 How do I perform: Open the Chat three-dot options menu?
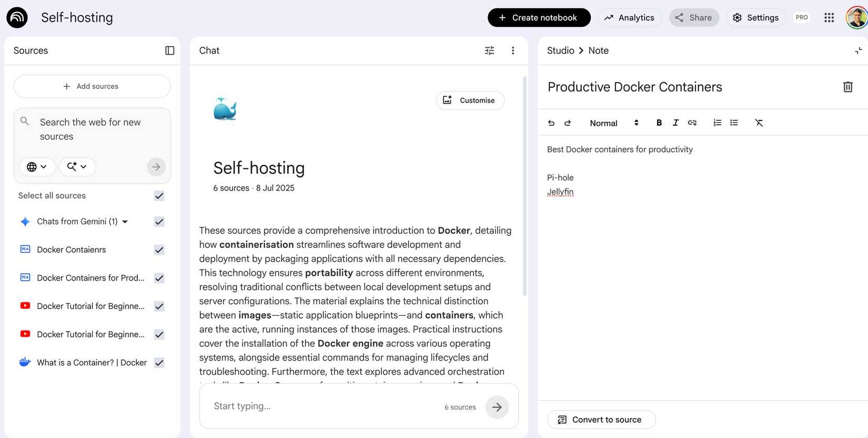[x=513, y=51]
